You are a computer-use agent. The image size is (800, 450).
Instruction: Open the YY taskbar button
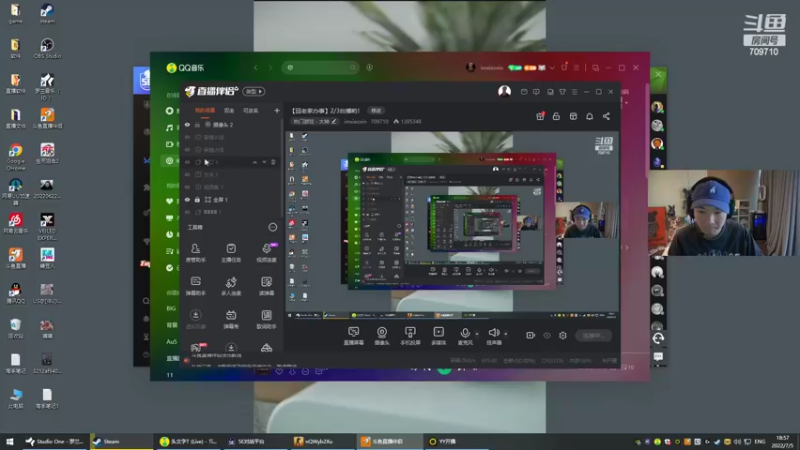(456, 441)
